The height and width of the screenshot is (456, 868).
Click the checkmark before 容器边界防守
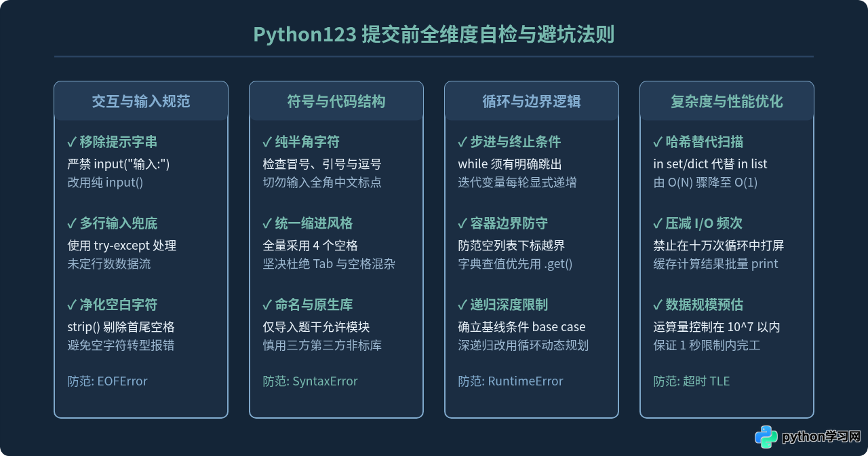462,223
